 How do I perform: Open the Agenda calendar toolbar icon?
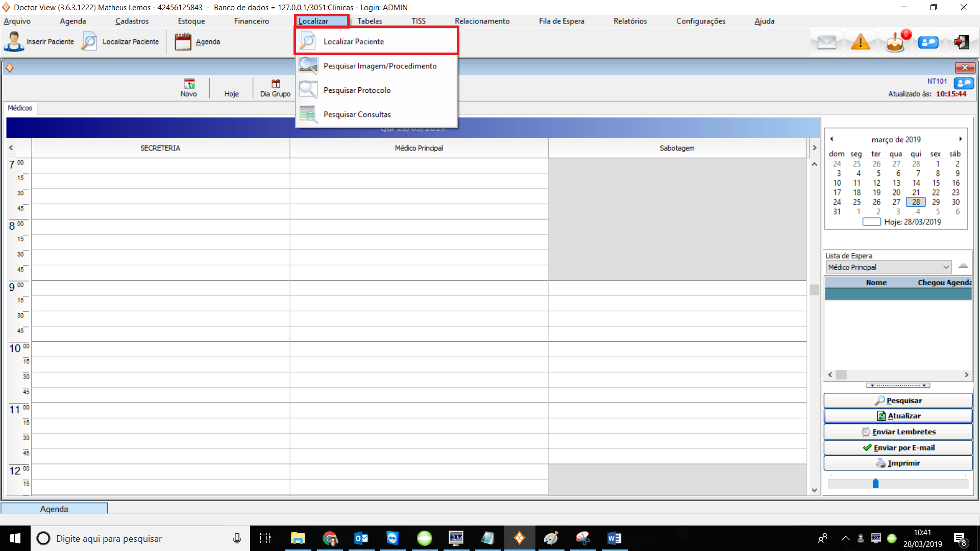click(x=183, y=42)
